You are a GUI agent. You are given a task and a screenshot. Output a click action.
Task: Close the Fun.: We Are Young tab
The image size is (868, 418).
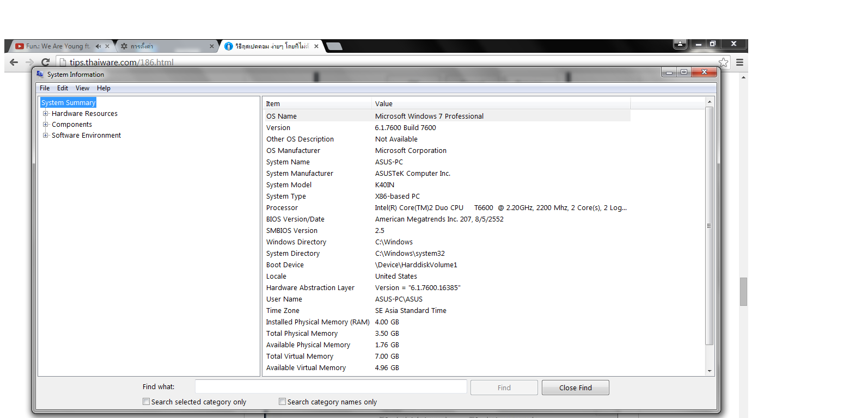[107, 46]
